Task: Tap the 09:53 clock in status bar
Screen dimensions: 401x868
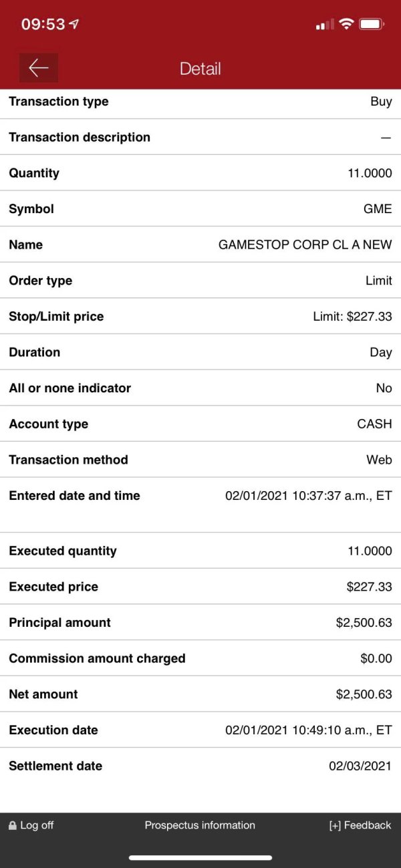Action: click(x=43, y=25)
